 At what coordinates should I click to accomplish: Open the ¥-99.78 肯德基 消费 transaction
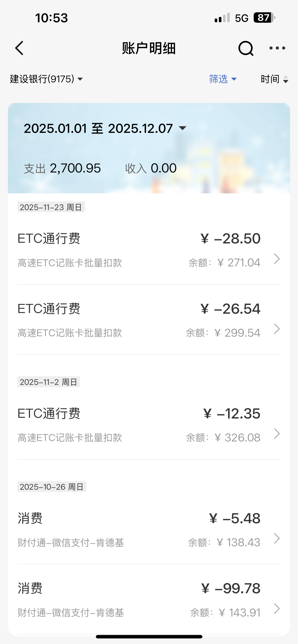[139, 600]
